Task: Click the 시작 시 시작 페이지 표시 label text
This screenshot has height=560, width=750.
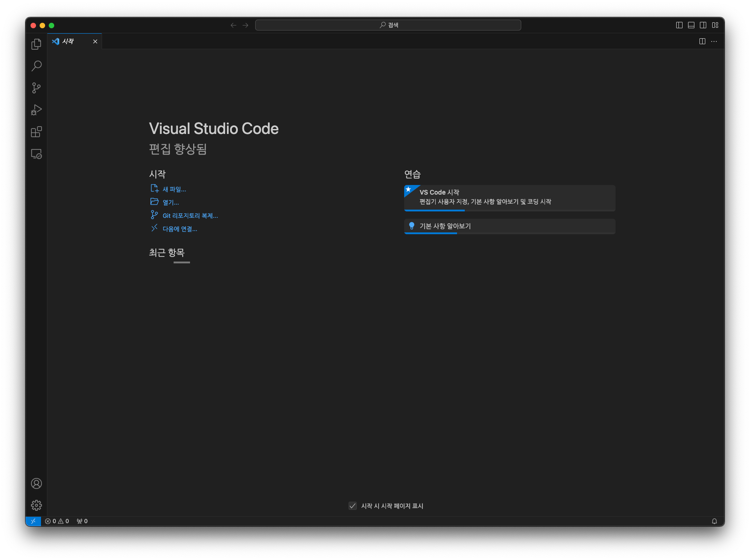Action: 392,506
